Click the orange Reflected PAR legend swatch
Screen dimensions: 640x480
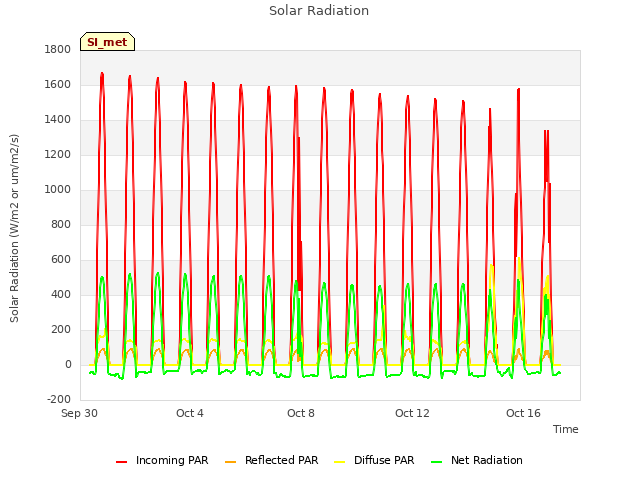(231, 461)
